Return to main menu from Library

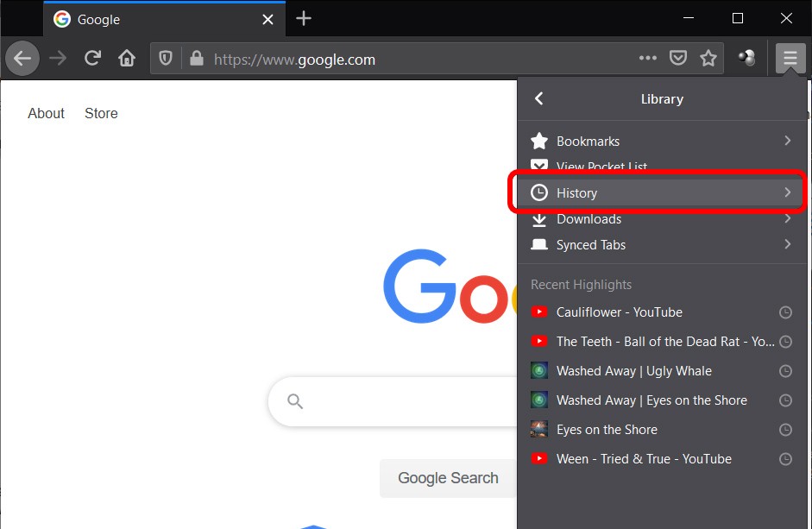tap(538, 98)
